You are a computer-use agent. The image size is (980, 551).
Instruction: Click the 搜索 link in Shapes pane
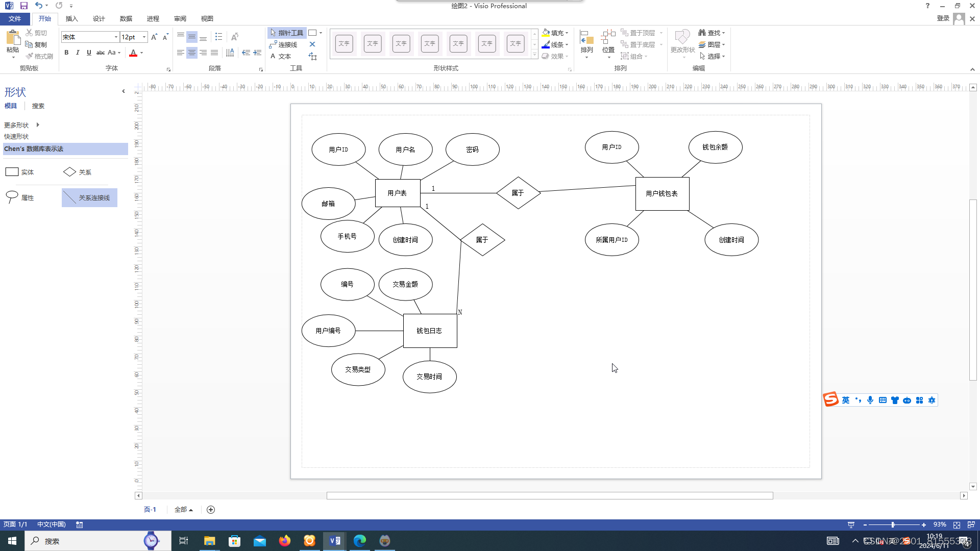coord(38,106)
